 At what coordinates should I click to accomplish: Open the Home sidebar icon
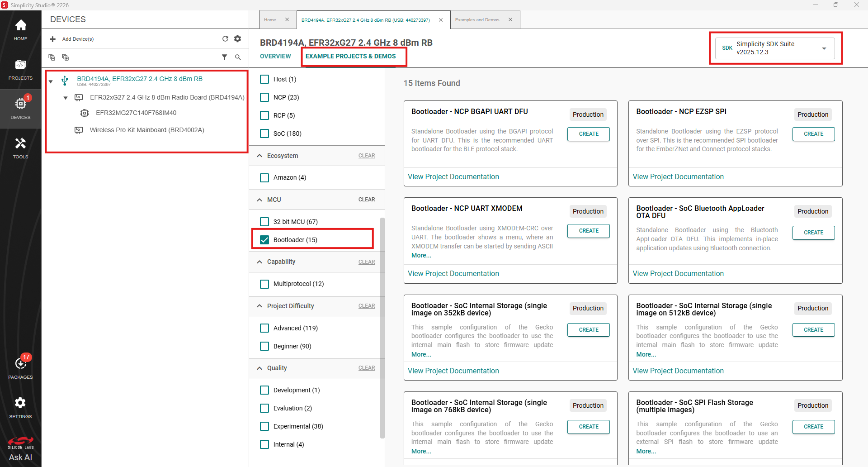pos(20,30)
